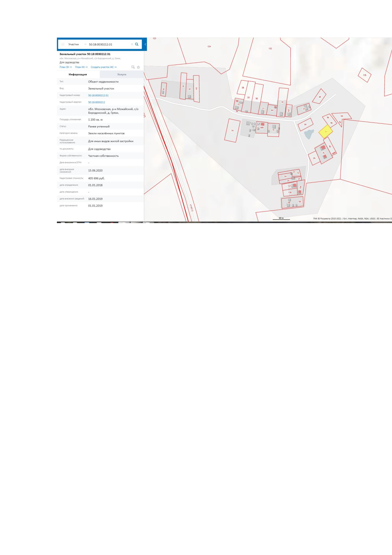Select parcel 132 on the map

270,49
